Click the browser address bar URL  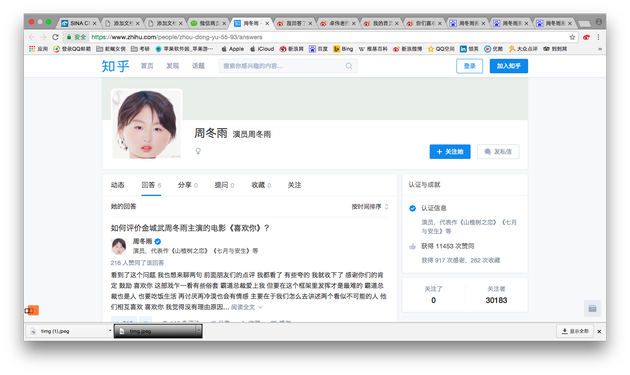coord(177,37)
